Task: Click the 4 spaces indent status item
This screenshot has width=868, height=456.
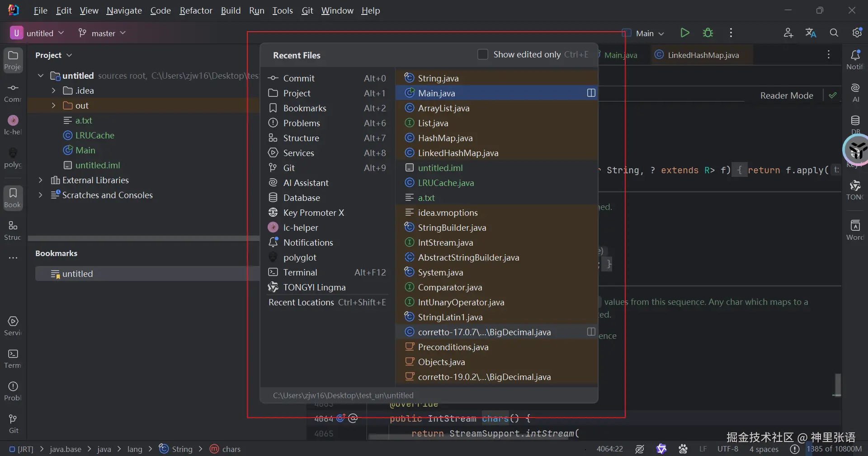Action: [764, 449]
